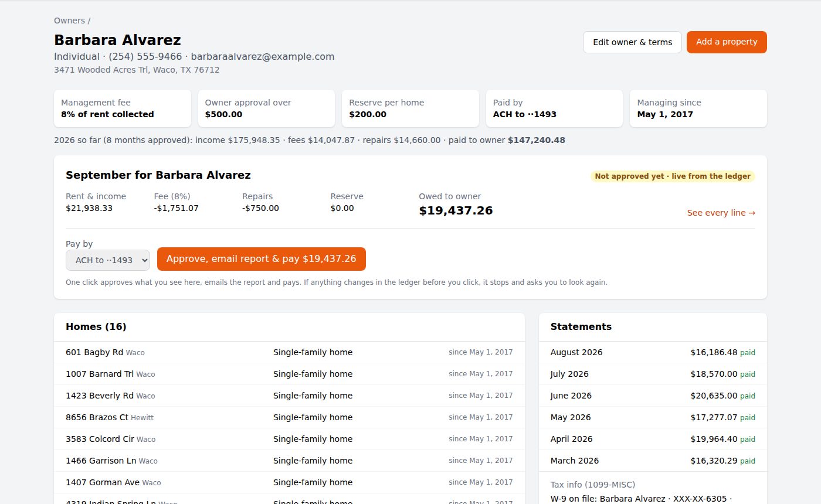Click the Managing since May 1, 2017 card

click(698, 108)
